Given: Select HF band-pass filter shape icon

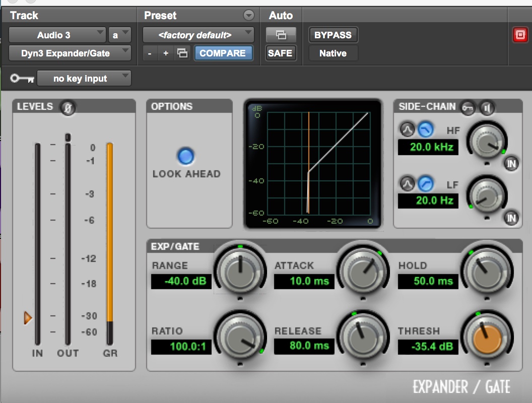Looking at the screenshot, I should coord(407,130).
